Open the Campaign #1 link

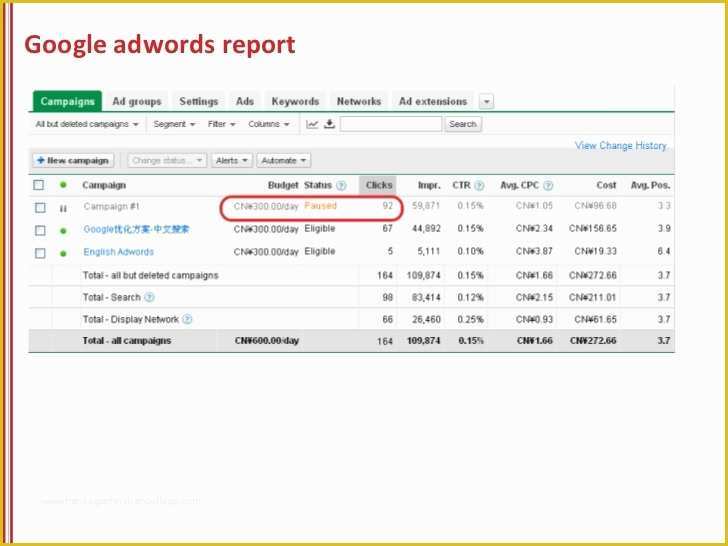[111, 206]
